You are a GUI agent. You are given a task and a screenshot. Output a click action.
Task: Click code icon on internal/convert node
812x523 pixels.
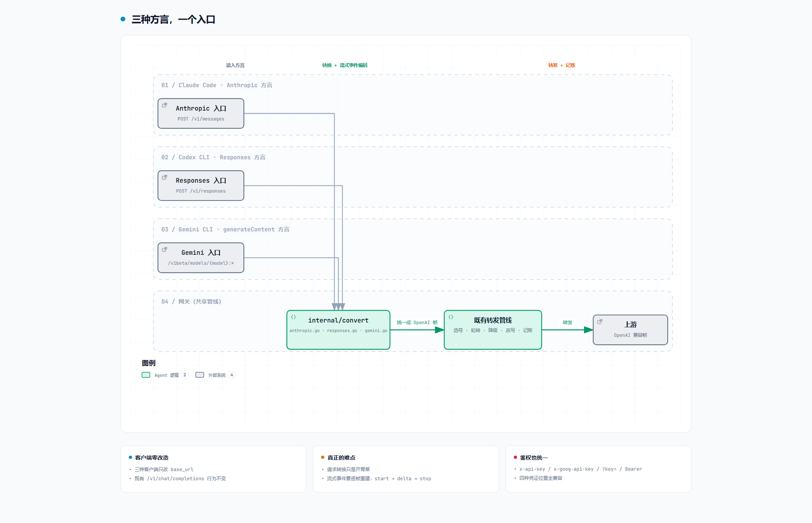(x=293, y=317)
